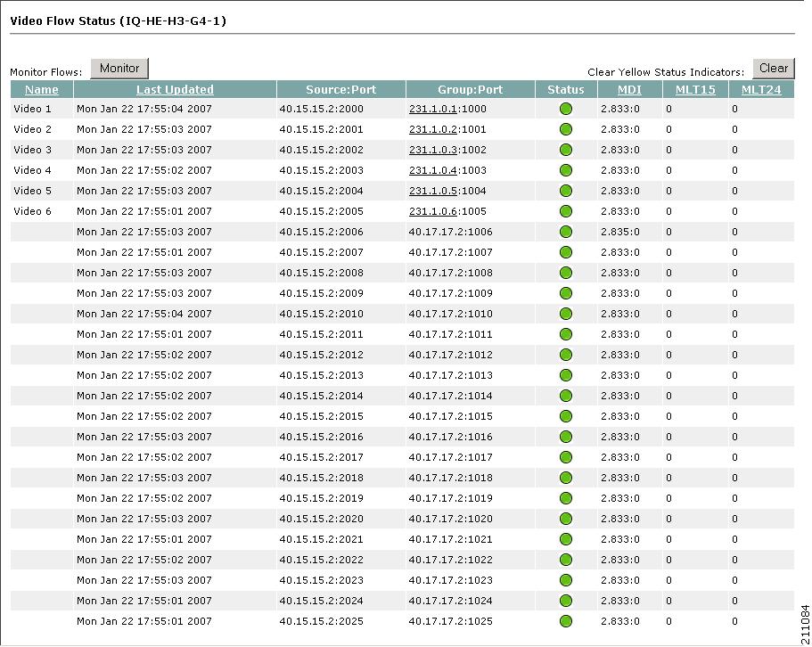Image resolution: width=812 pixels, height=647 pixels.
Task: Sort the table by MDI column
Action: [629, 89]
